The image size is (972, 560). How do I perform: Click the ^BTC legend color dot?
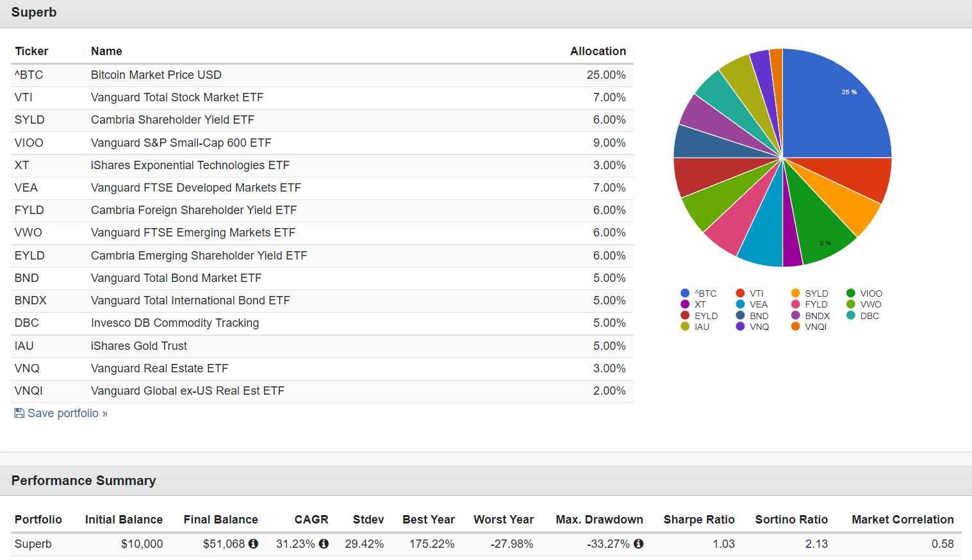685,293
